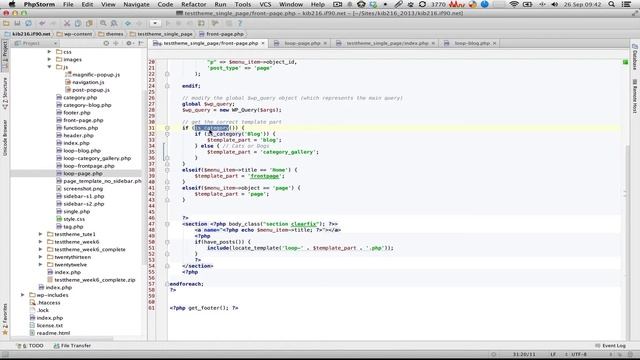Image resolution: width=640 pixels, height=360 pixels.
Task: Open the Event Log
Action: [x=610, y=346]
